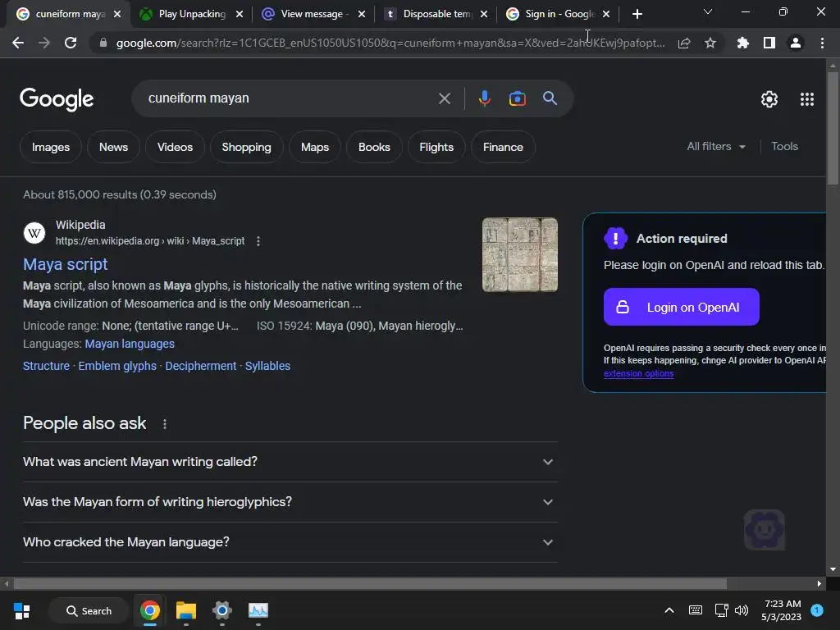Go back to the previous page

(18, 43)
